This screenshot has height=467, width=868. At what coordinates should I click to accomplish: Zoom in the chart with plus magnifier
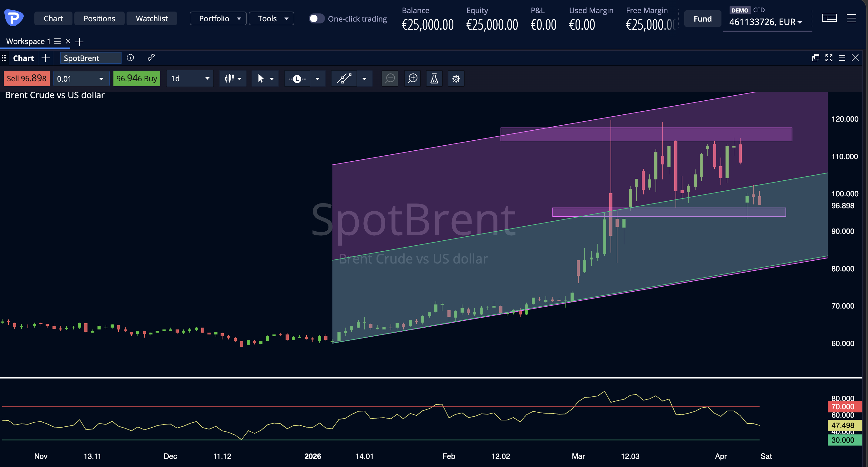tap(412, 78)
